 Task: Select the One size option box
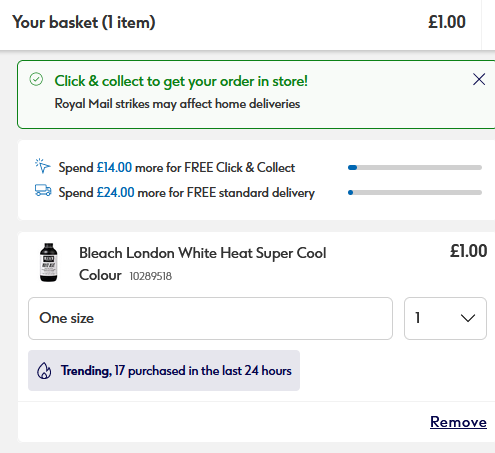210,318
